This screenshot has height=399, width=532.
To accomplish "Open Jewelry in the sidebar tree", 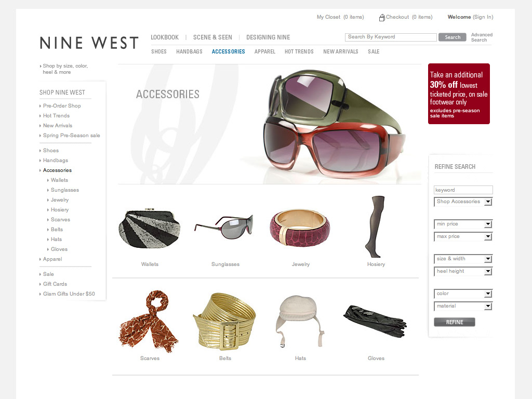I will pyautogui.click(x=60, y=200).
